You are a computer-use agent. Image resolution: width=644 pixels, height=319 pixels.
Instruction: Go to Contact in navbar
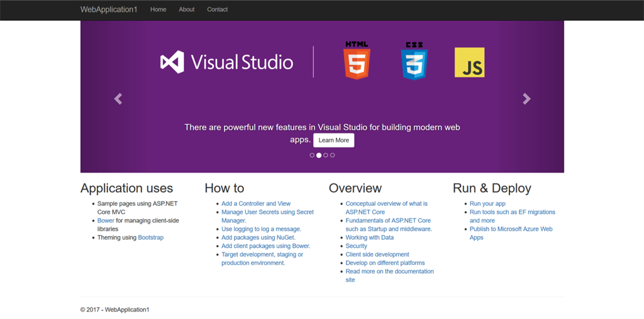point(218,9)
